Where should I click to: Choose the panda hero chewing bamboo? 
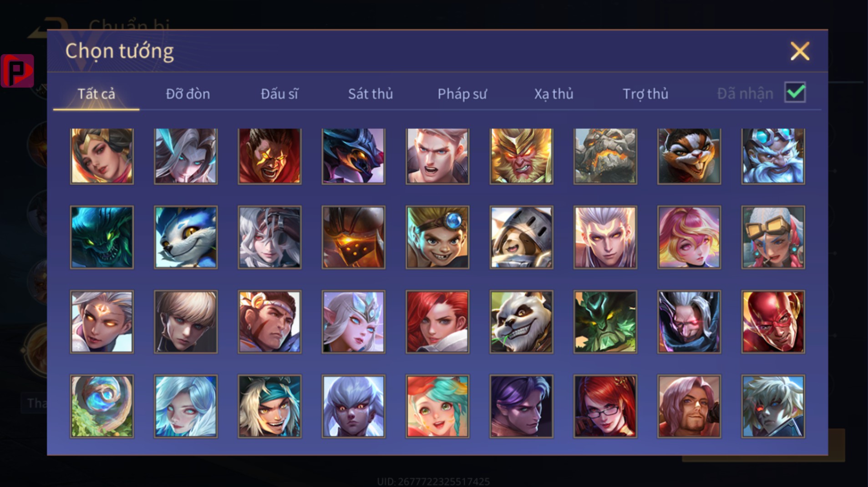[x=521, y=321]
